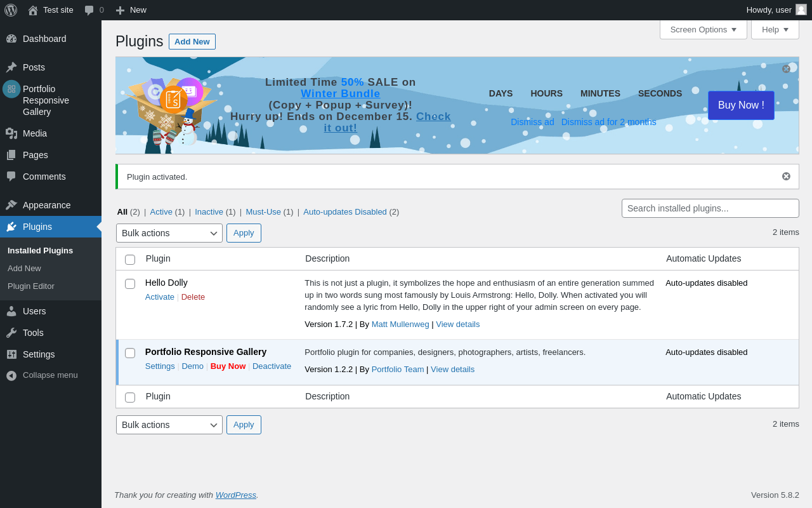Filter plugins by Active
Viewport: 812px width, 508px height.
[x=161, y=211]
